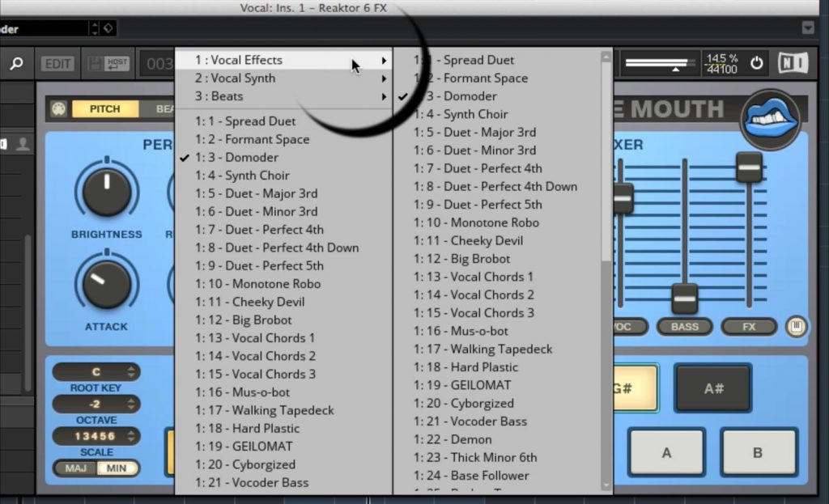Click the blue lips Mouth logo
Image resolution: width=829 pixels, height=504 pixels.
(x=770, y=120)
